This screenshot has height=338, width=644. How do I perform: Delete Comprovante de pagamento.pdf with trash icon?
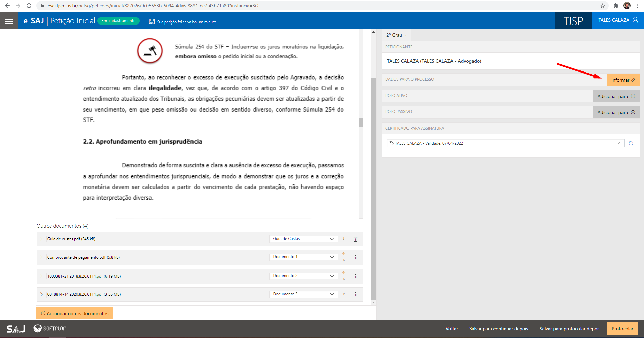(x=355, y=258)
